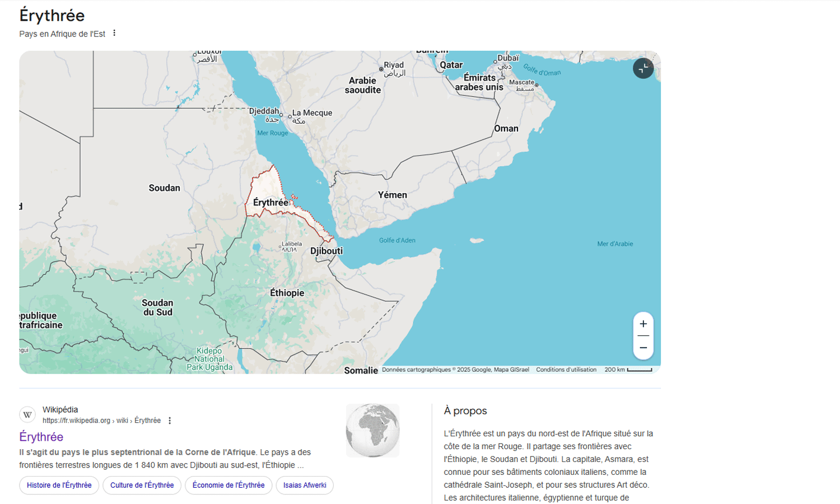Select the Économie de l'Érythrée chip
The image size is (840, 504).
(x=228, y=486)
